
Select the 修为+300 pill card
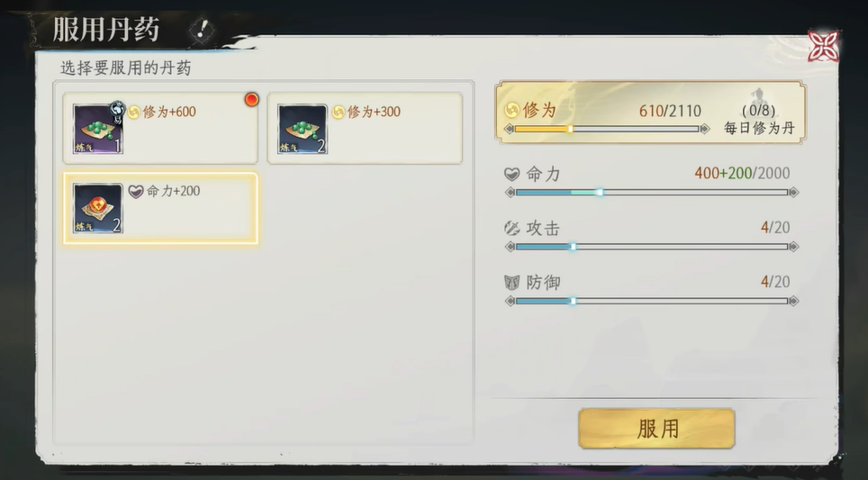[365, 129]
